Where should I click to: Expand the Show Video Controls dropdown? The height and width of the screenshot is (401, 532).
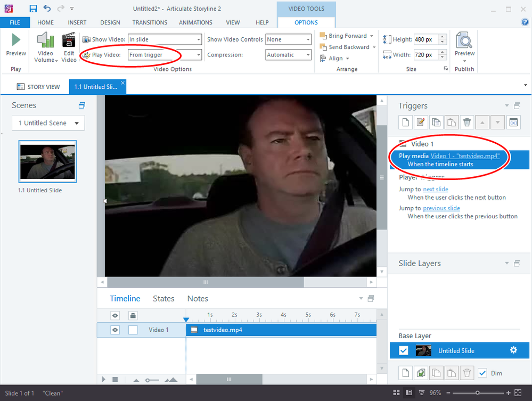308,39
